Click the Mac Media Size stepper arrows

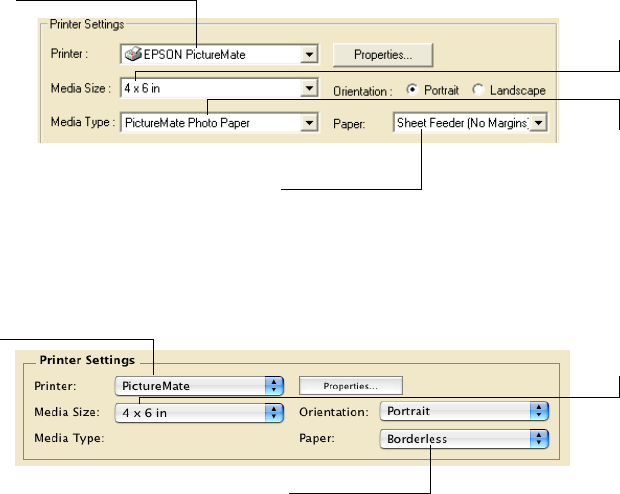[x=274, y=413]
